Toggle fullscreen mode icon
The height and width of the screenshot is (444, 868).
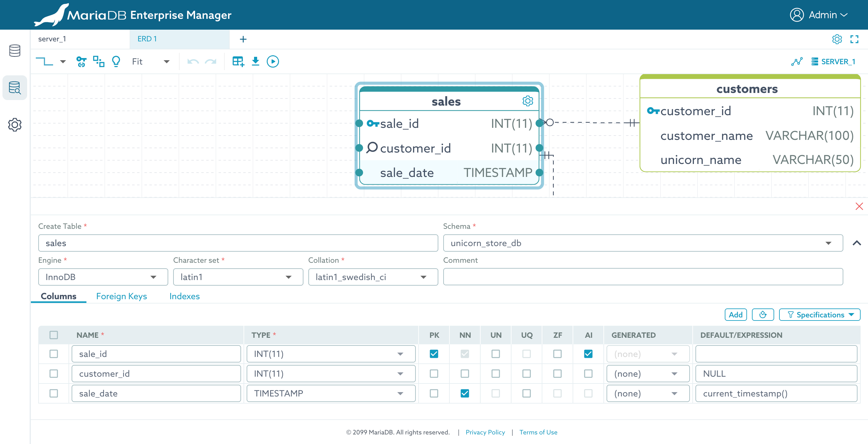854,39
